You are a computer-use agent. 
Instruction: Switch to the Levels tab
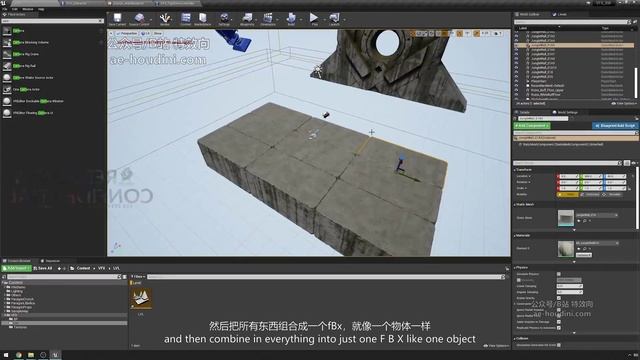[x=560, y=14]
